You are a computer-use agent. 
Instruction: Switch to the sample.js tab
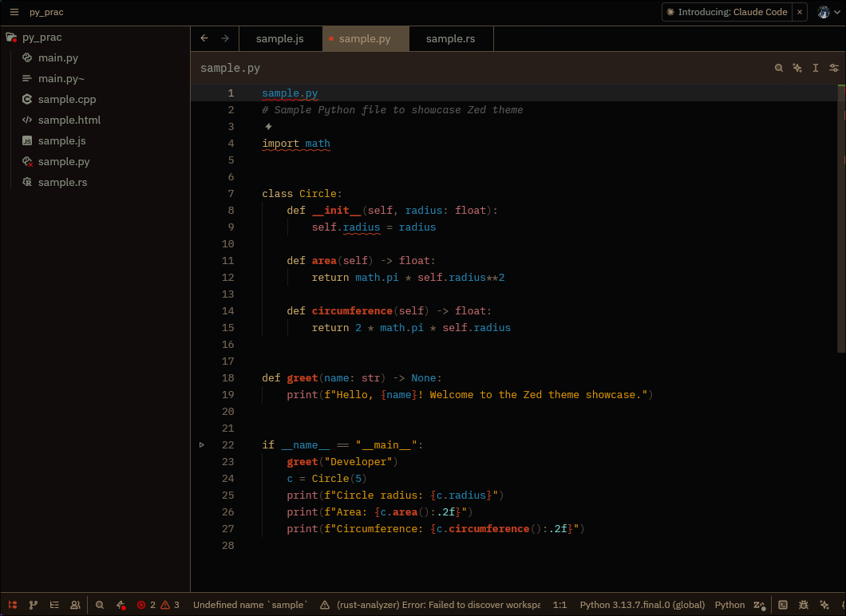(280, 39)
